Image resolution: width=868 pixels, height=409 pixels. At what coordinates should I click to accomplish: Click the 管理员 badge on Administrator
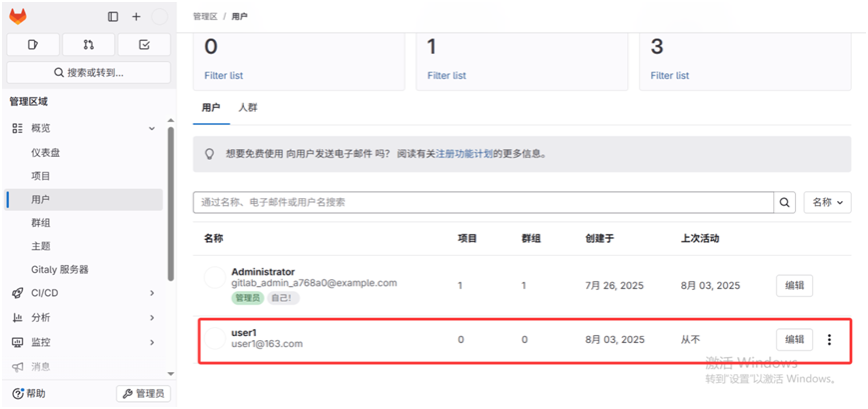[x=248, y=298]
